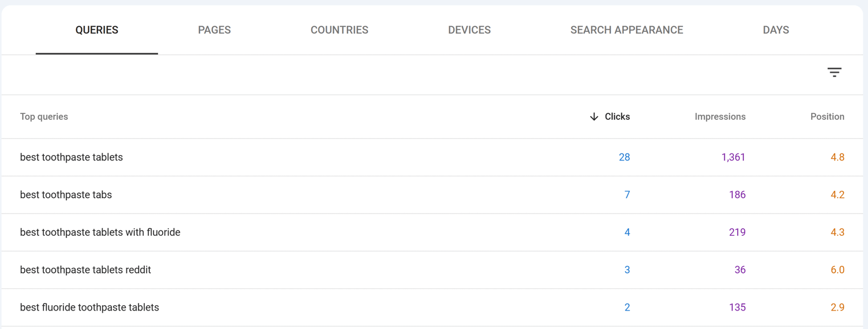Select 'best toothpaste tablets reddit' query
The image size is (868, 329).
(86, 270)
